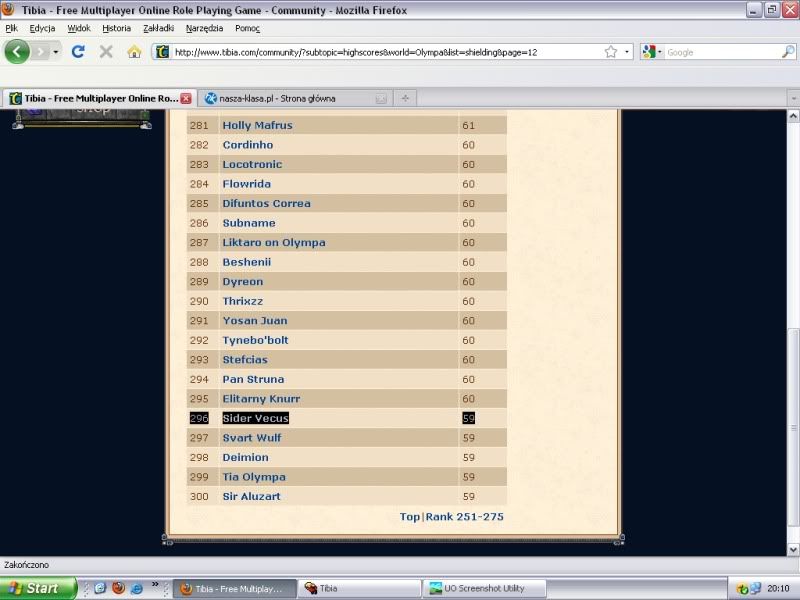This screenshot has width=800, height=600.
Task: Open the Narzędzia menu
Action: click(205, 28)
